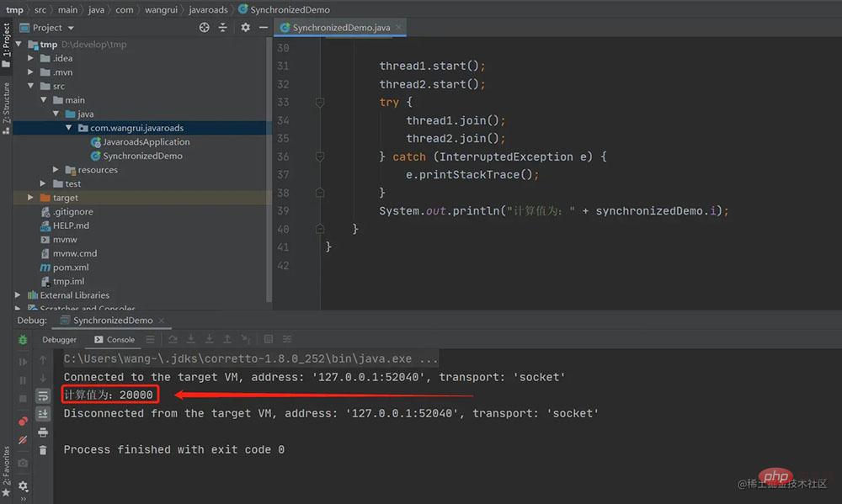Collapse the java folder
This screenshot has width=842, height=504.
click(56, 114)
